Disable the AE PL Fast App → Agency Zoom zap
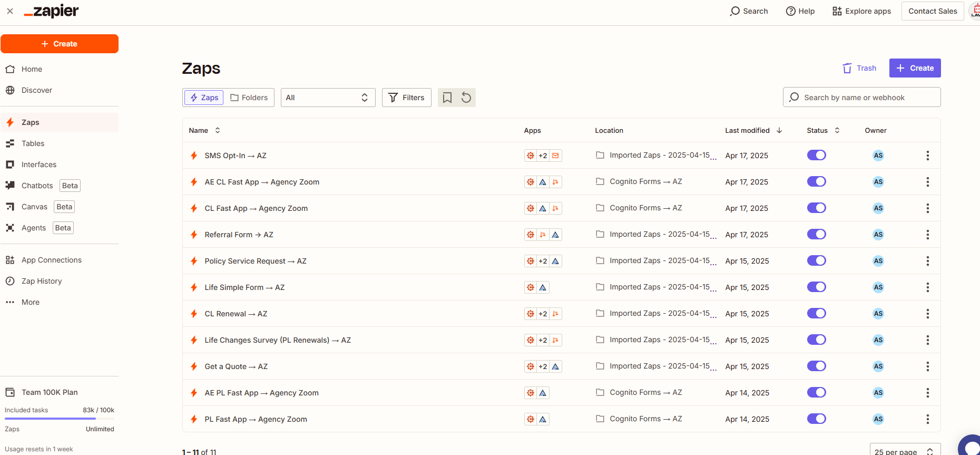The width and height of the screenshot is (980, 455). [816, 392]
